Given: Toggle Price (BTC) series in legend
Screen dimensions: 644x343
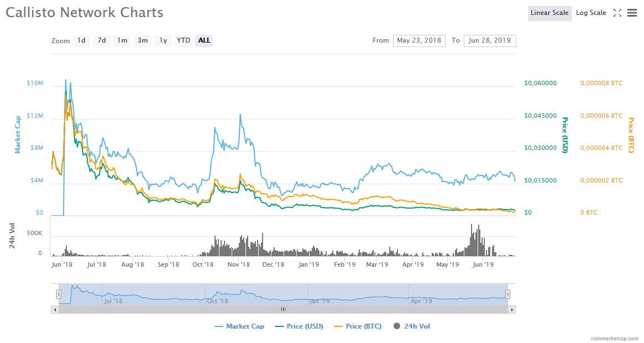Looking at the screenshot, I should click(x=358, y=326).
